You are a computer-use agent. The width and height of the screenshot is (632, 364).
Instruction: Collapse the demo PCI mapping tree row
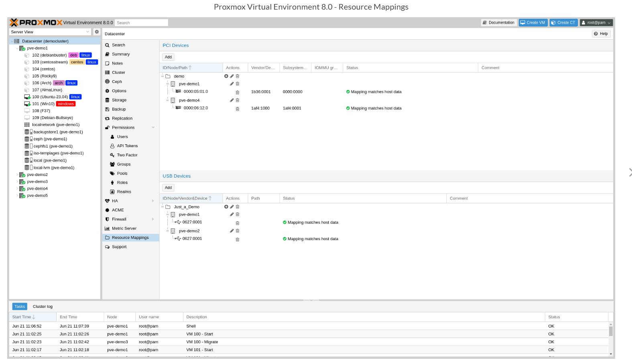[x=163, y=76]
